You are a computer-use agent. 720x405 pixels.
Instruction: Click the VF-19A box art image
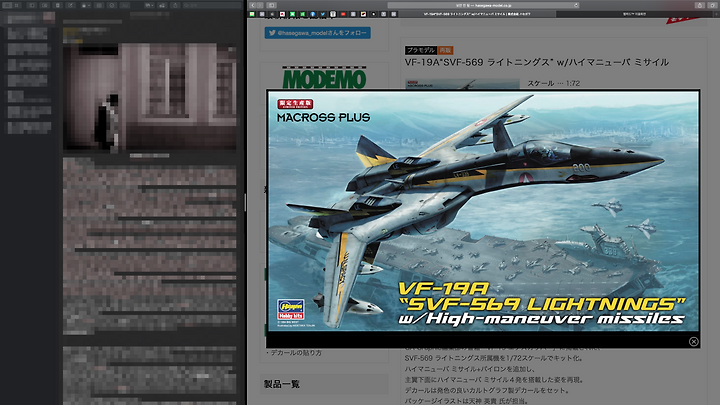(483, 211)
